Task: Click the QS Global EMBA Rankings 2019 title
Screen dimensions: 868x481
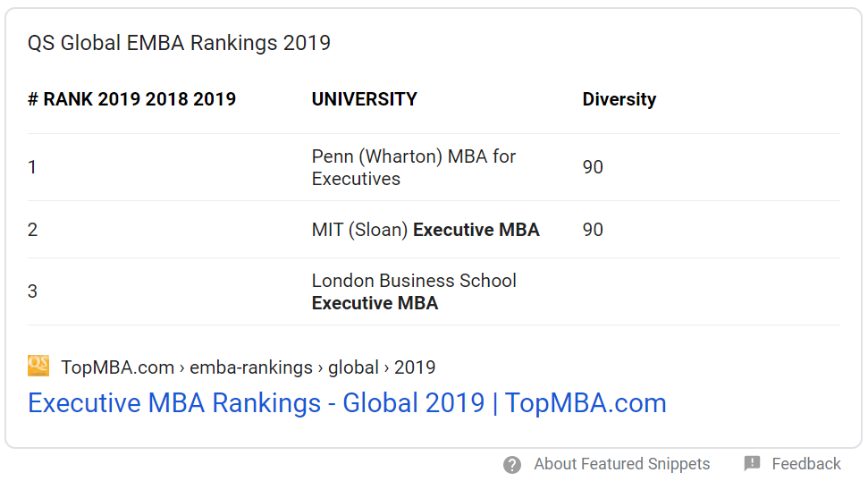Action: (x=179, y=43)
